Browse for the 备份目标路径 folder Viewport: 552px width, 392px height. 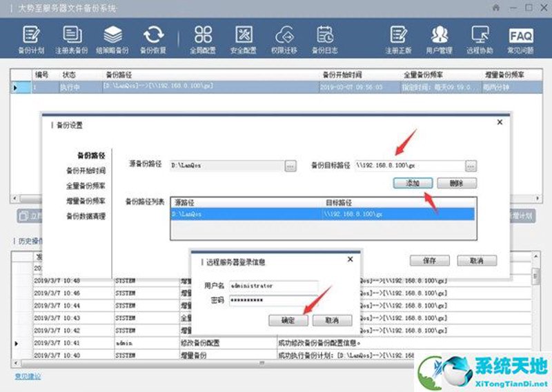tap(471, 166)
